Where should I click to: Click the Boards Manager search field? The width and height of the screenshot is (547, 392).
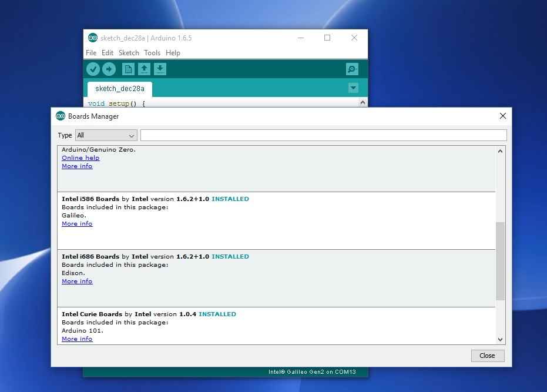(323, 135)
